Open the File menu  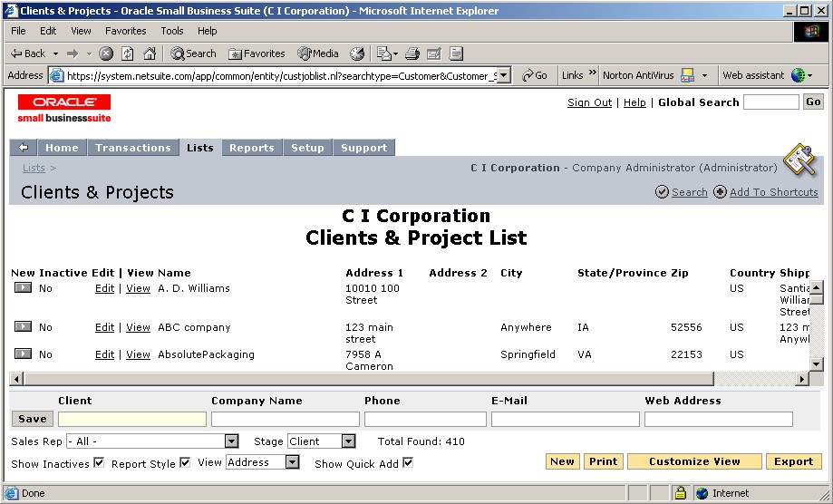pyautogui.click(x=18, y=31)
